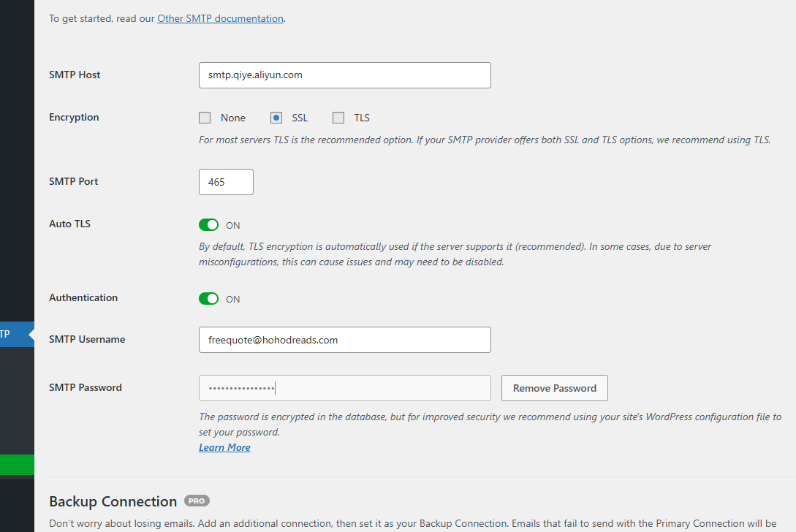The image size is (796, 532).
Task: Click the SMTP Password label
Action: pos(85,387)
